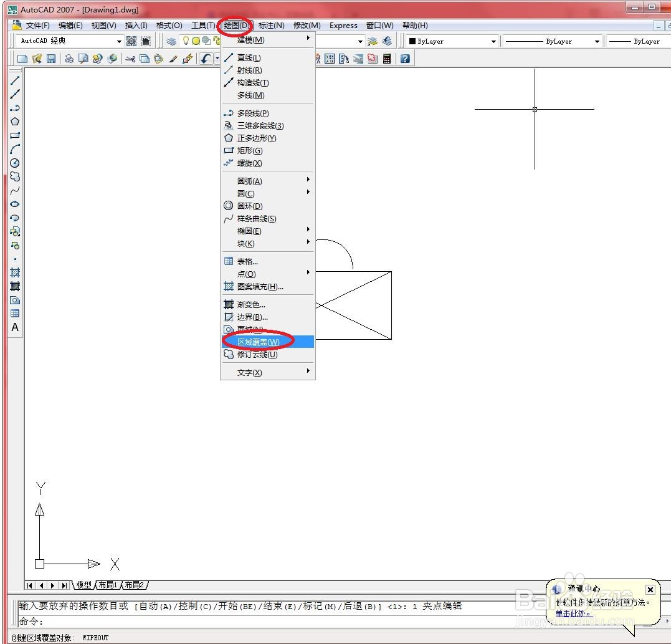Select the Make Block tool in left toolbar
671x644 pixels.
(x=15, y=246)
